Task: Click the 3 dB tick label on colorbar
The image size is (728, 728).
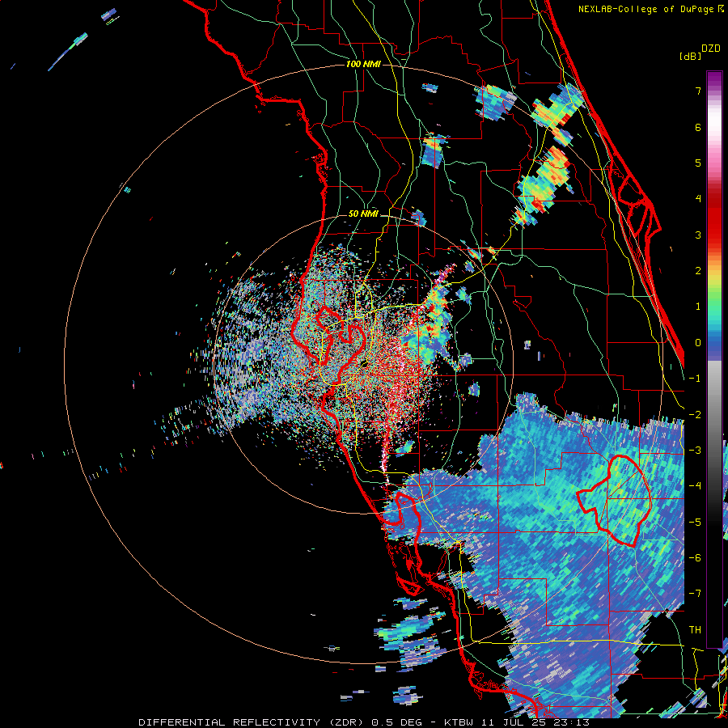Action: pyautogui.click(x=698, y=235)
